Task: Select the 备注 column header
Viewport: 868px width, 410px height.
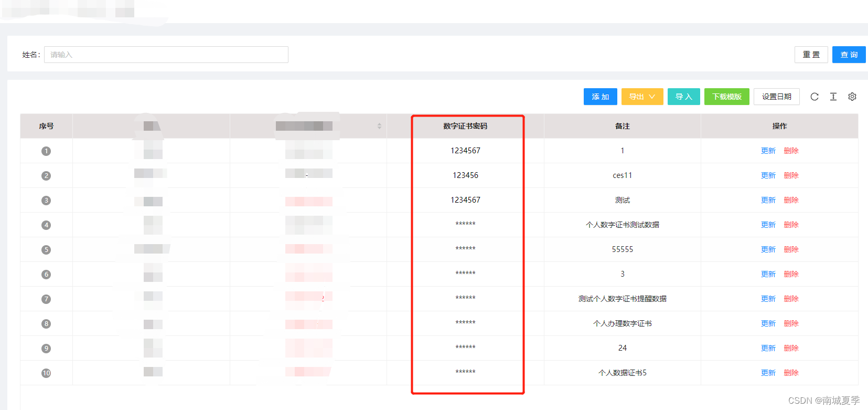Action: [x=623, y=126]
